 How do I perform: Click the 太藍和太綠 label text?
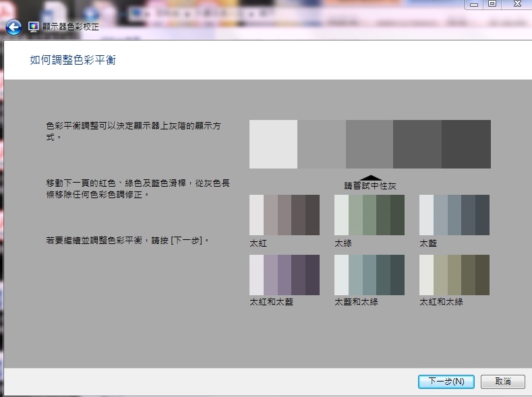click(x=356, y=302)
